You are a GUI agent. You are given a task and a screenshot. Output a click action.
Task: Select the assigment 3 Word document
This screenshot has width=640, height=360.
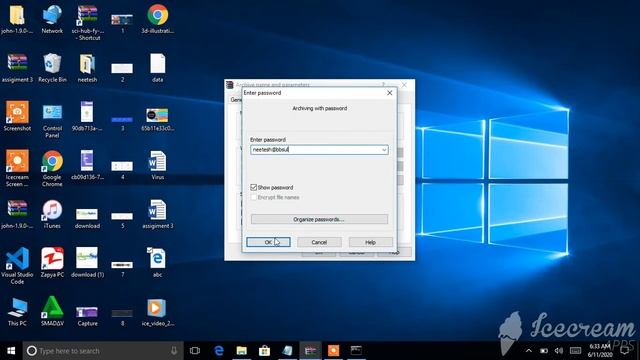(157, 214)
